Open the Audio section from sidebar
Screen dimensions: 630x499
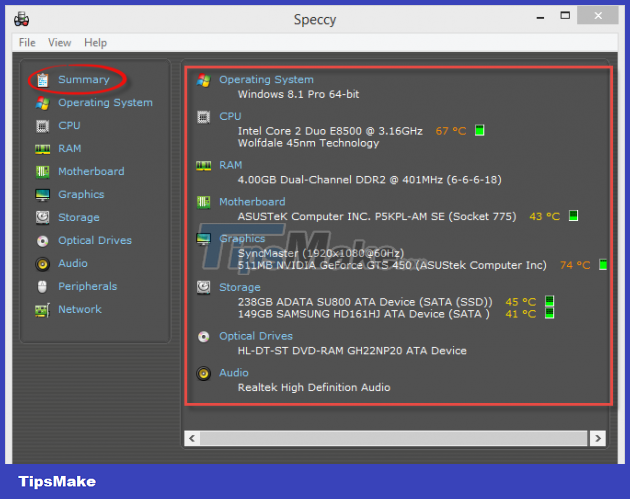(73, 264)
